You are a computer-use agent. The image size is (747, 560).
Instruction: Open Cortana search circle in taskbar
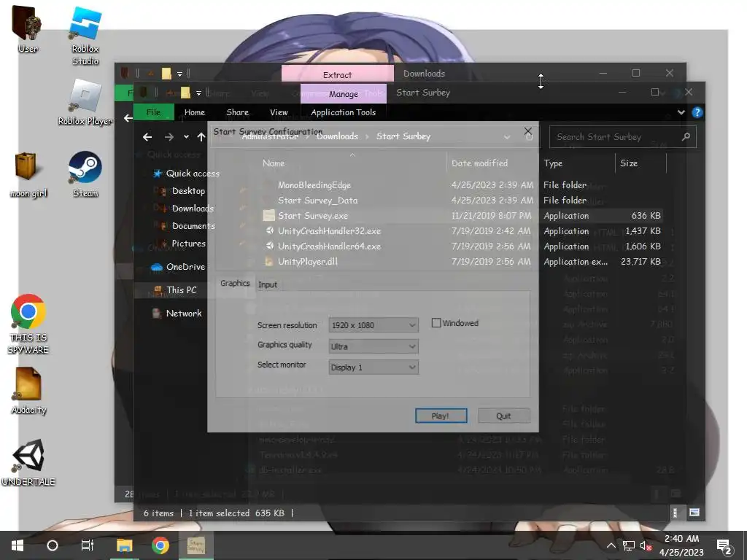click(x=53, y=545)
